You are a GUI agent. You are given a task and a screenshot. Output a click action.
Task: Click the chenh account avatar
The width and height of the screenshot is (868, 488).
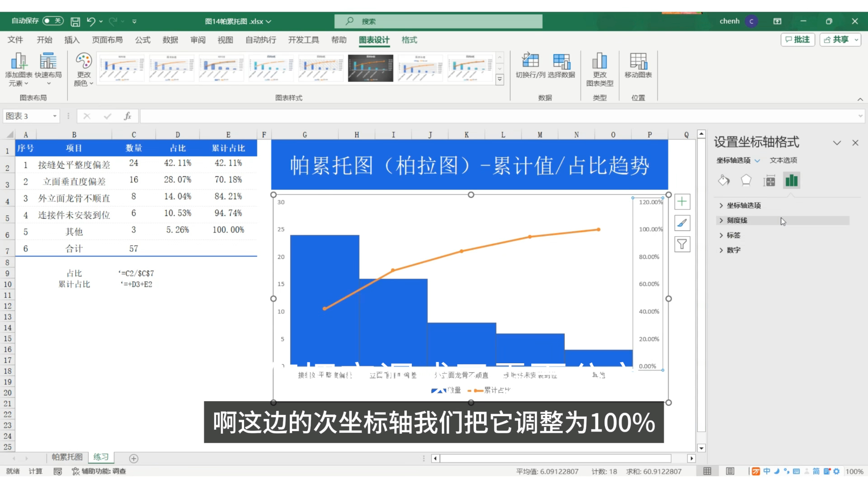[x=751, y=21]
